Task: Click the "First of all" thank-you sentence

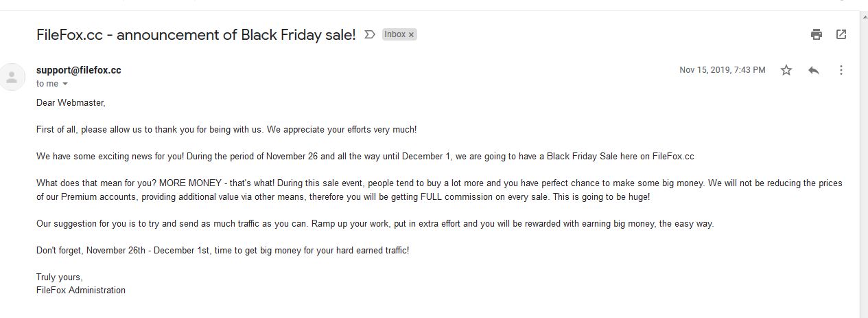Action: (x=226, y=129)
